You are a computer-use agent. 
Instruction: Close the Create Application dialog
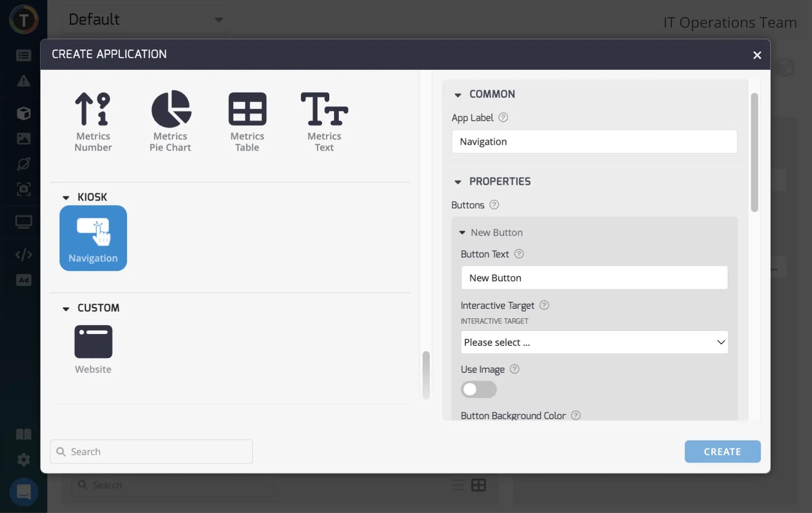pyautogui.click(x=757, y=55)
